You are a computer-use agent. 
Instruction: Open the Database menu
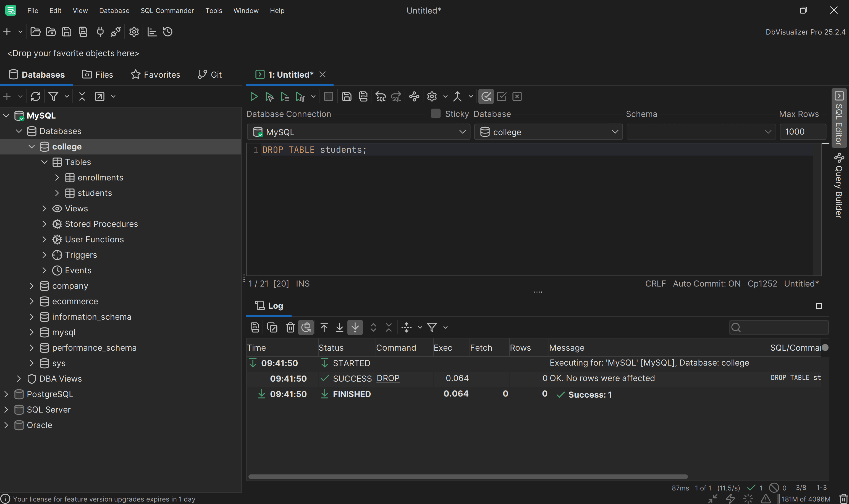coord(114,11)
